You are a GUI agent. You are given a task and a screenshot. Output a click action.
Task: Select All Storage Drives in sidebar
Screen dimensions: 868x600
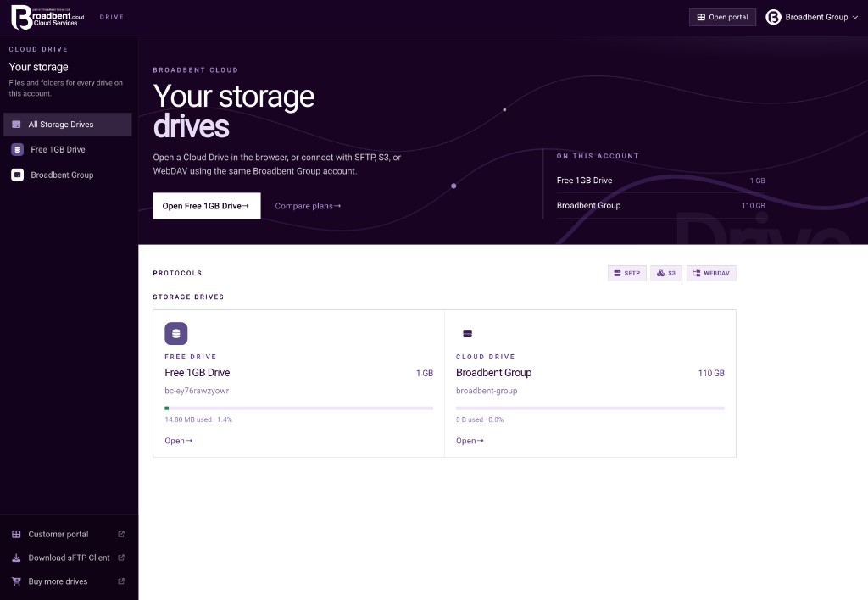(68, 125)
